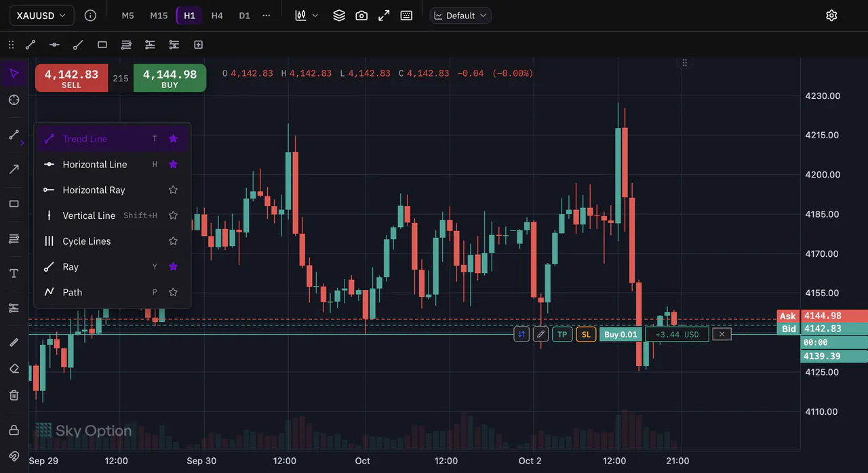Grab the quick toolbar drag handle dots
This screenshot has height=473, width=868.
11,45
